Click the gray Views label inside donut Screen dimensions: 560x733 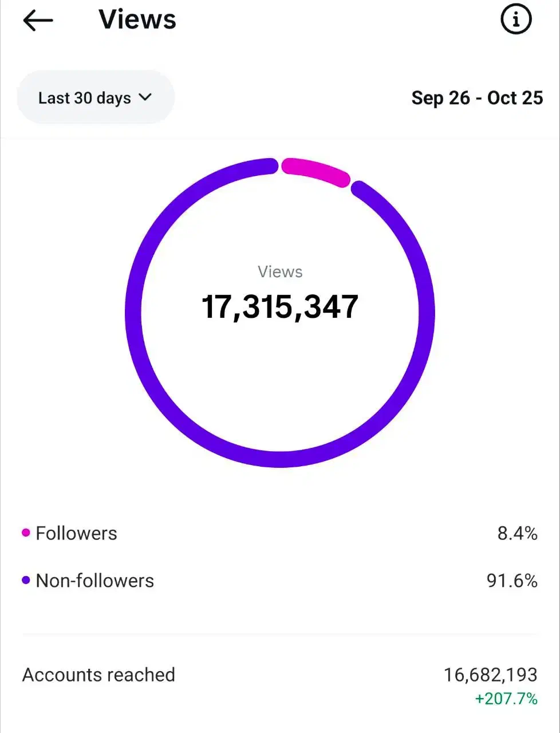pyautogui.click(x=279, y=271)
